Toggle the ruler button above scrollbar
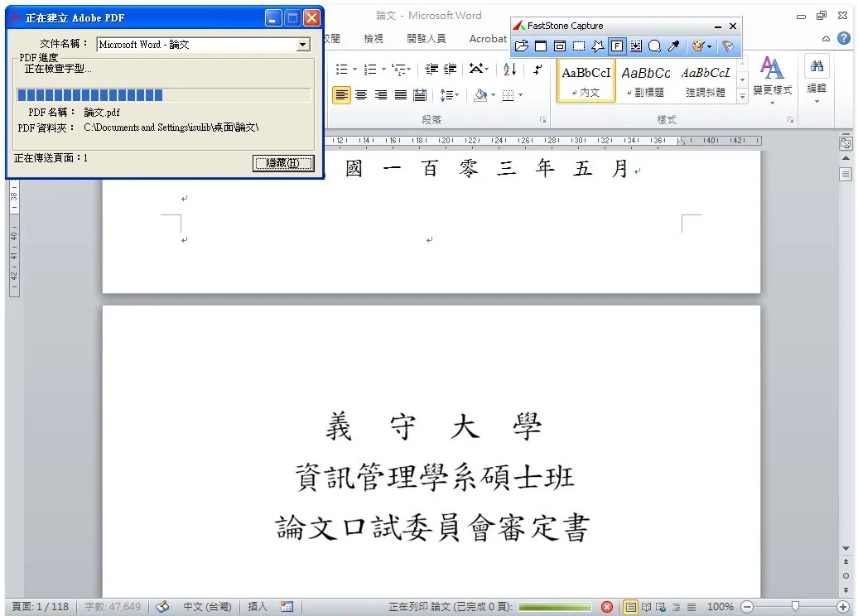858x616 pixels. coord(846,143)
